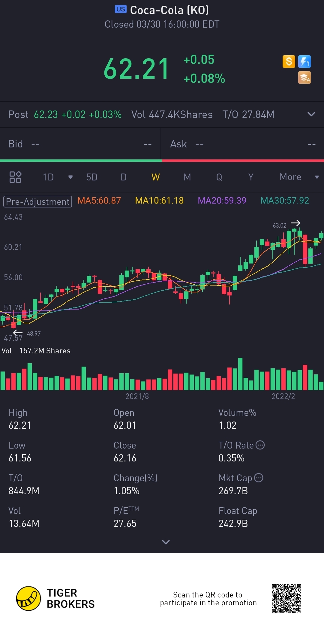This screenshot has height=644, width=324.
Task: Switch to the 5D chart tab
Action: tap(92, 177)
